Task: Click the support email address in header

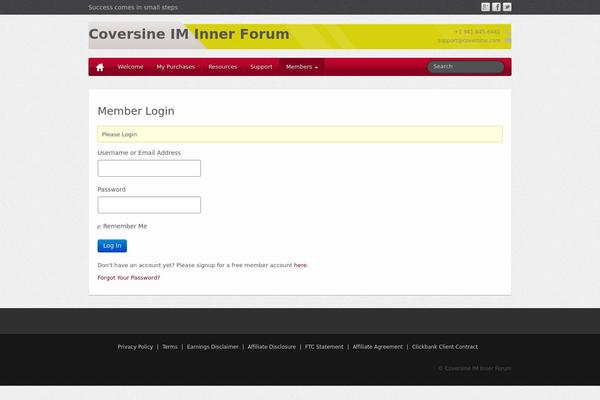Action: click(469, 40)
